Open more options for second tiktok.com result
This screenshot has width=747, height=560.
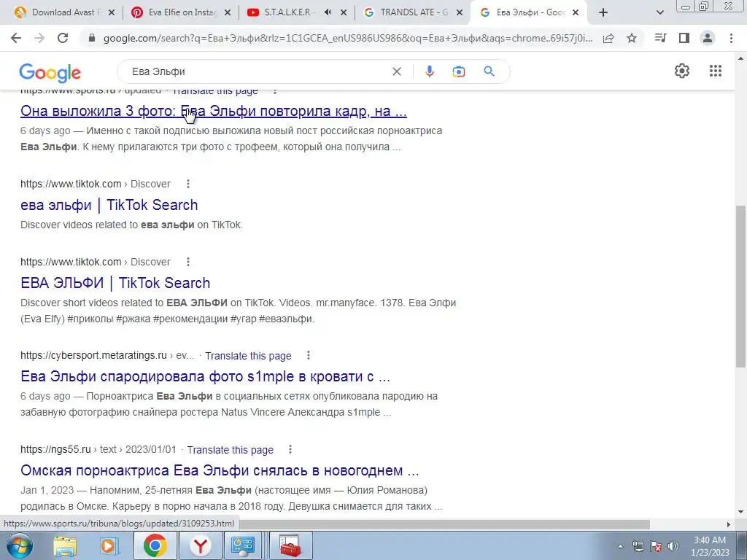[188, 262]
